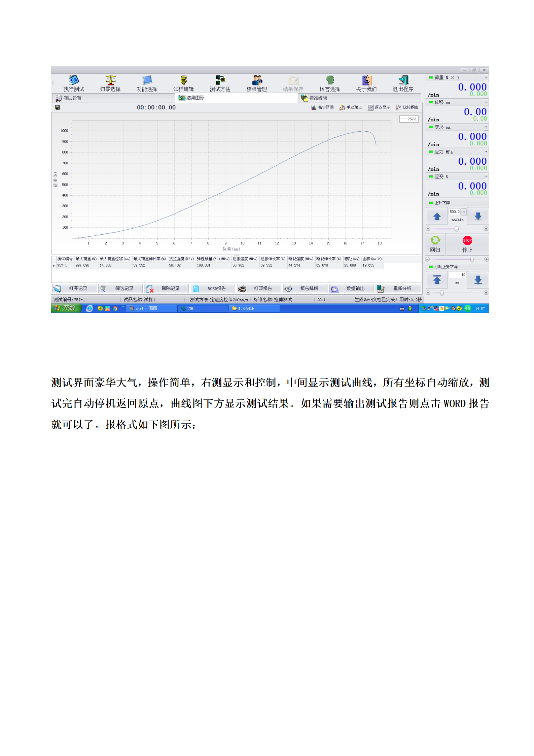Switch to 标准编辑 tab
The width and height of the screenshot is (534, 756).
[x=360, y=98]
